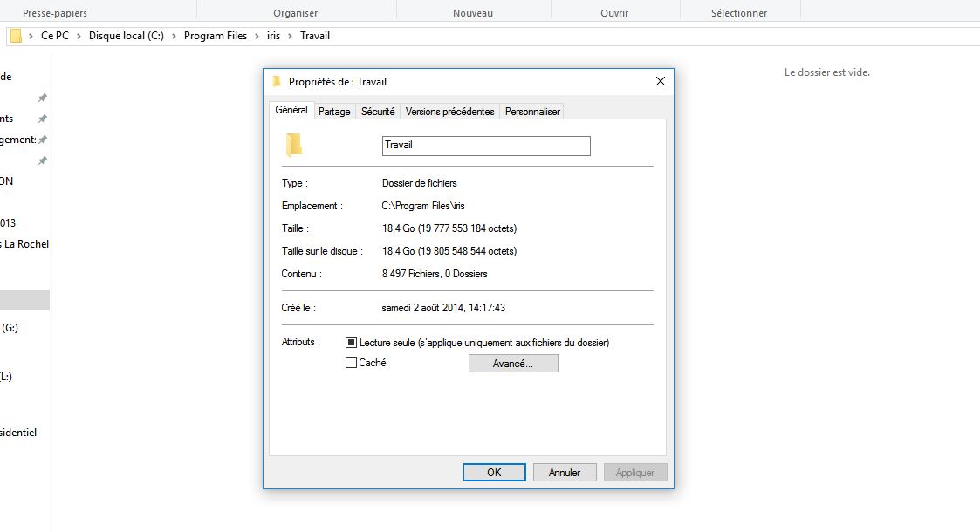Click the folder icon in dialog title bar
980x532 pixels.
[277, 81]
